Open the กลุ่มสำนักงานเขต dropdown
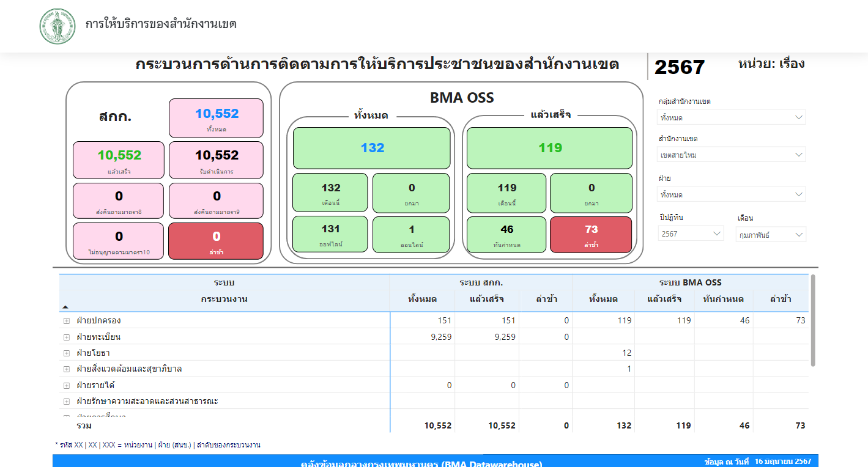Viewport: 868px width, 467px height. tap(732, 117)
